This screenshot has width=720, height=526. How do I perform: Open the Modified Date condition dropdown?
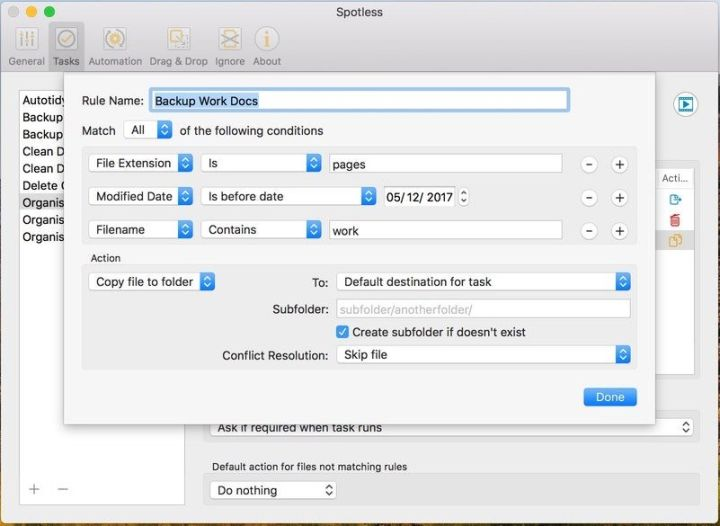coord(141,196)
